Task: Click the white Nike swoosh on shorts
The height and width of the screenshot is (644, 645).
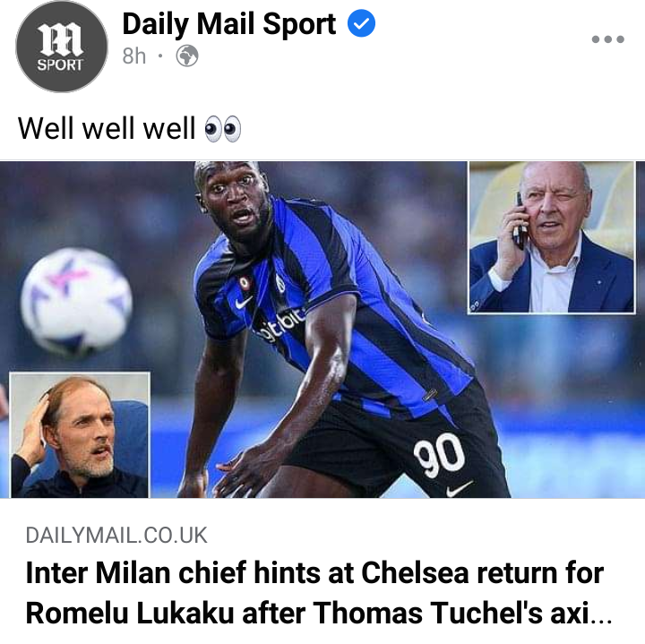Action: click(x=459, y=488)
